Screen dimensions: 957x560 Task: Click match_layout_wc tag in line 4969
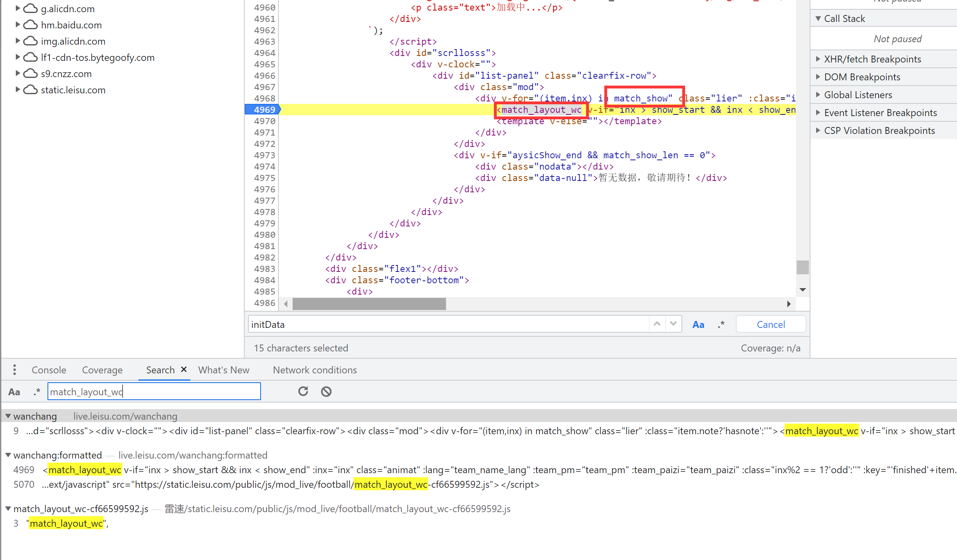tap(541, 110)
